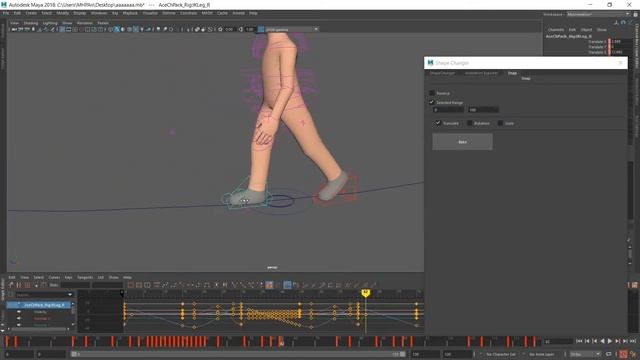Toggle the orange-highlighted Time Snap icon
640x360 pixels.
(269, 285)
